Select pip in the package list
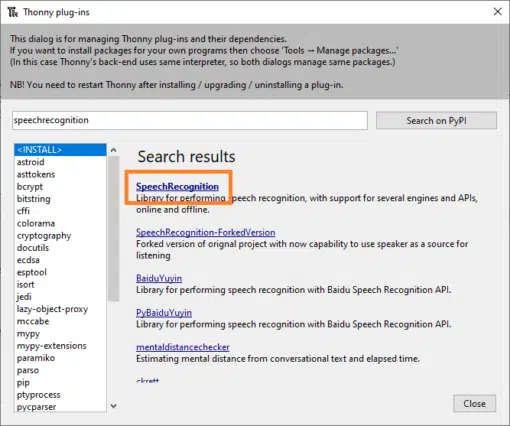This screenshot has height=426, width=510. pos(60,383)
